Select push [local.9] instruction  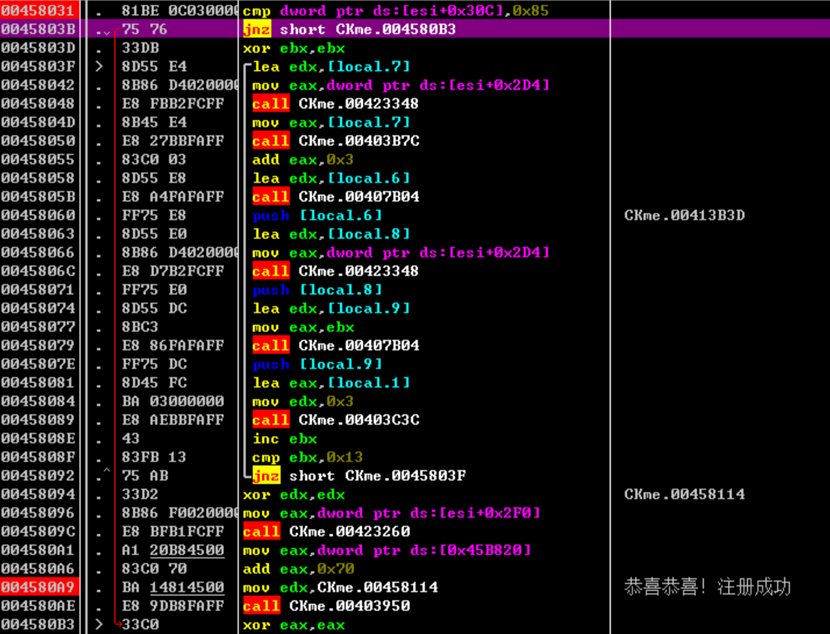(x=317, y=364)
